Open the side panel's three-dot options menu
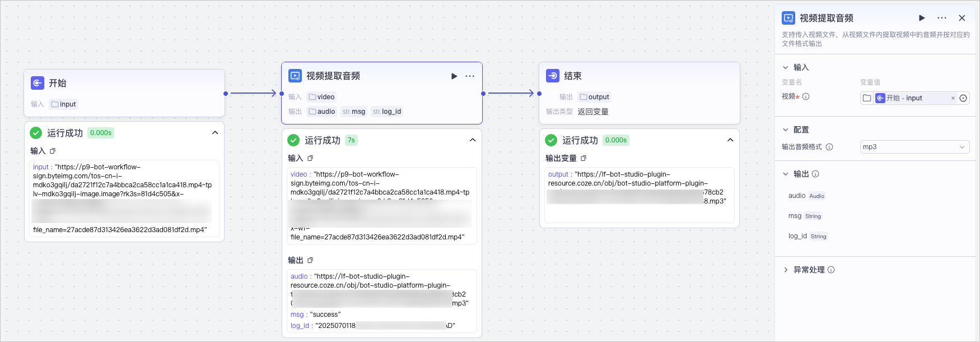Image resolution: width=980 pixels, height=342 pixels. (942, 18)
